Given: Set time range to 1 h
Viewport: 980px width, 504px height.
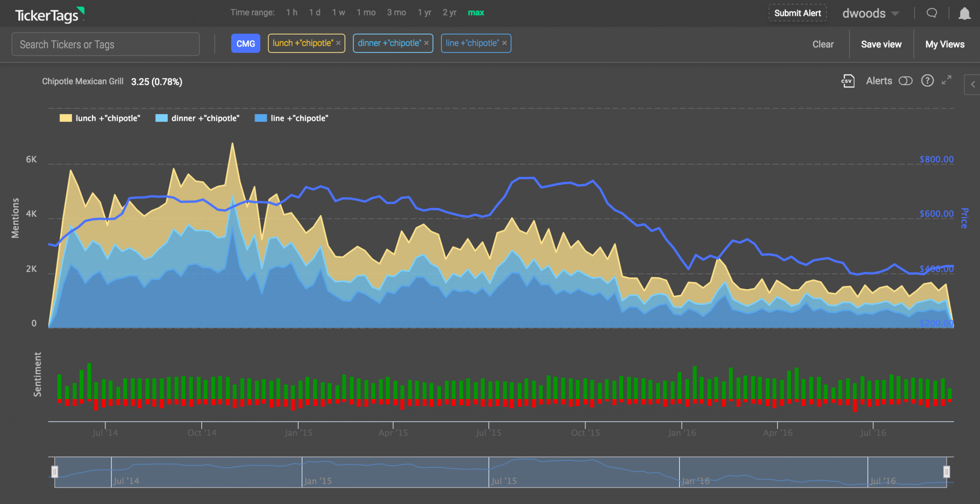Looking at the screenshot, I should 292,13.
